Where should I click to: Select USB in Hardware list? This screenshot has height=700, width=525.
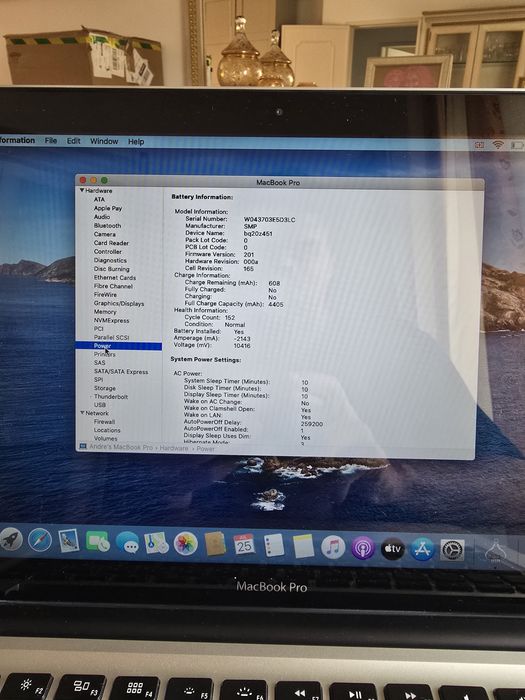click(x=100, y=405)
